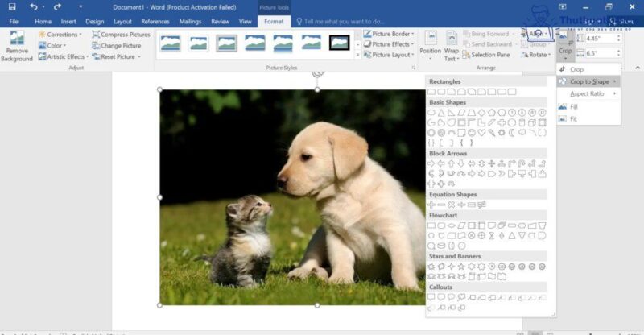The image size is (644, 335).
Task: Click Compress Pictures
Action: tap(122, 35)
